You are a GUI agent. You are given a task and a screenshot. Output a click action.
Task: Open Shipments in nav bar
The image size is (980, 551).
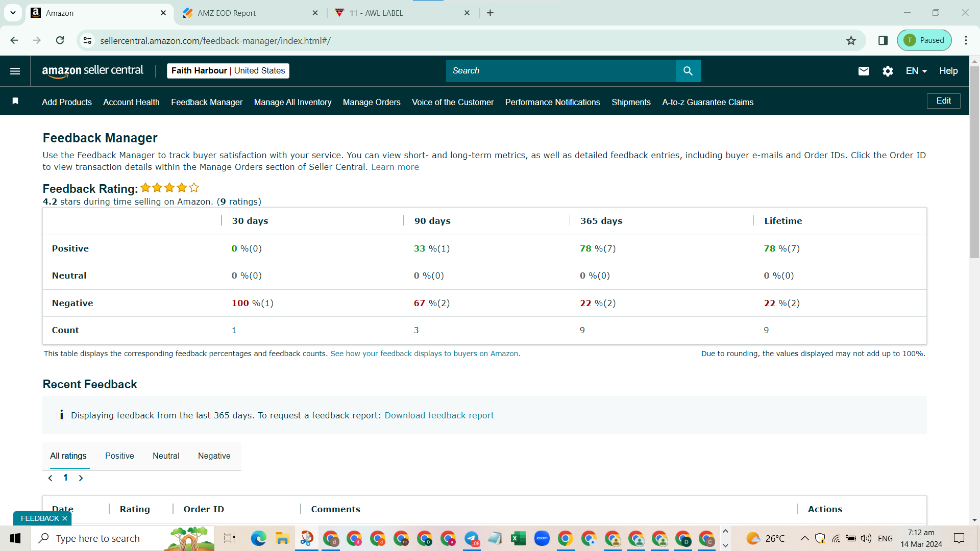(x=631, y=102)
